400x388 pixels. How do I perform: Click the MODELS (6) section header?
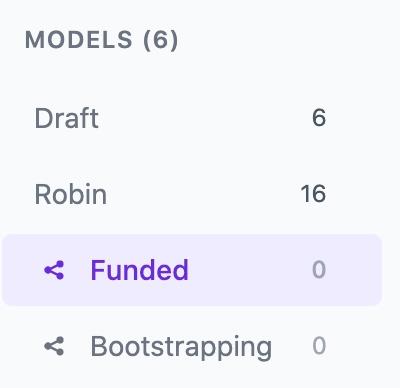(x=101, y=40)
